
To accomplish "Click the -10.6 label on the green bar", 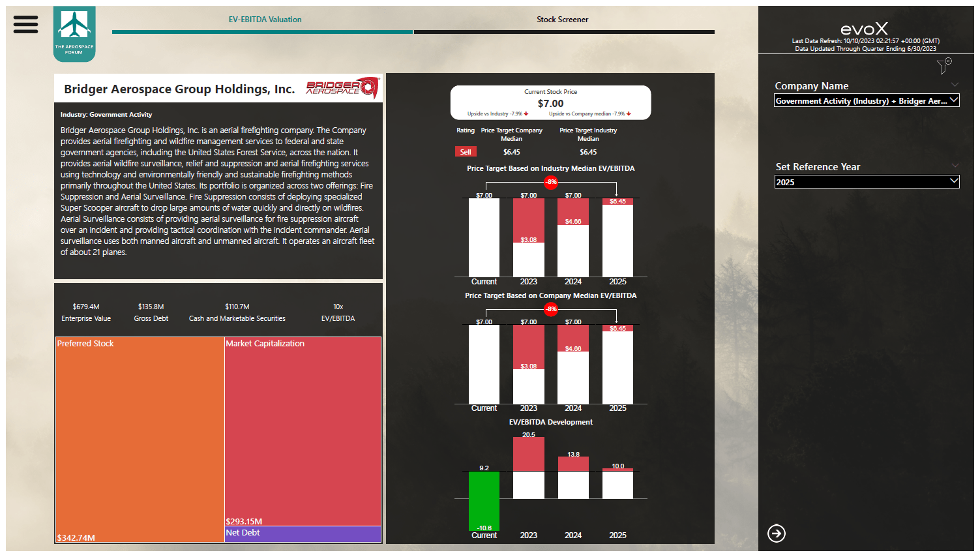I will click(x=484, y=528).
